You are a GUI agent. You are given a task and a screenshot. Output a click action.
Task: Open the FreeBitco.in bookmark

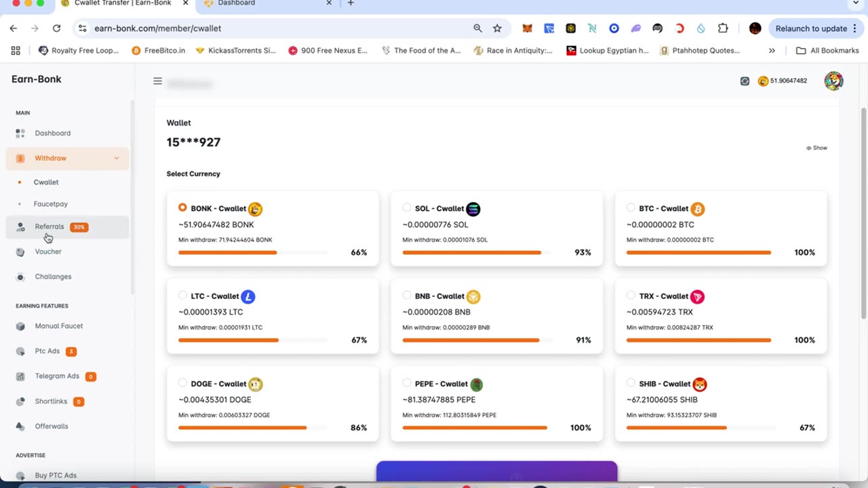click(158, 51)
